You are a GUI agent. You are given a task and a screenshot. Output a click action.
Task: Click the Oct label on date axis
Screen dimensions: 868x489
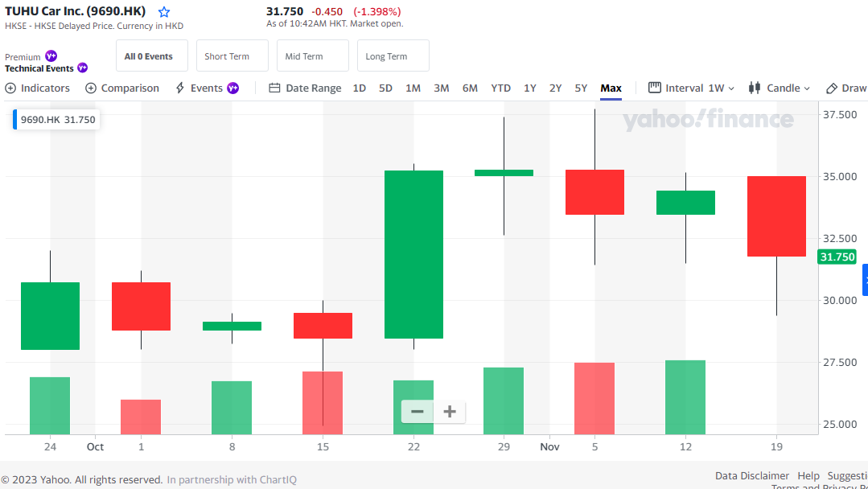point(95,447)
